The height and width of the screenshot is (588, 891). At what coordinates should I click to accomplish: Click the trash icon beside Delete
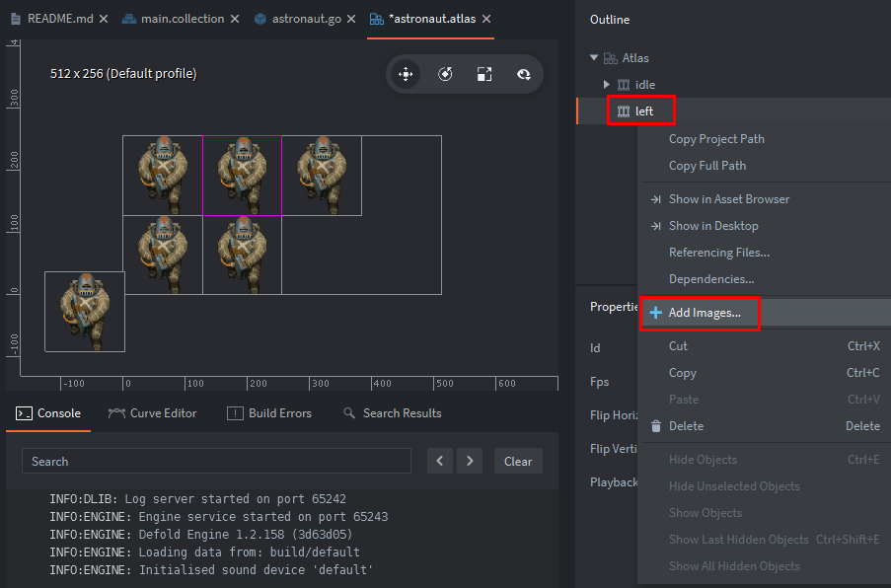pyautogui.click(x=656, y=426)
